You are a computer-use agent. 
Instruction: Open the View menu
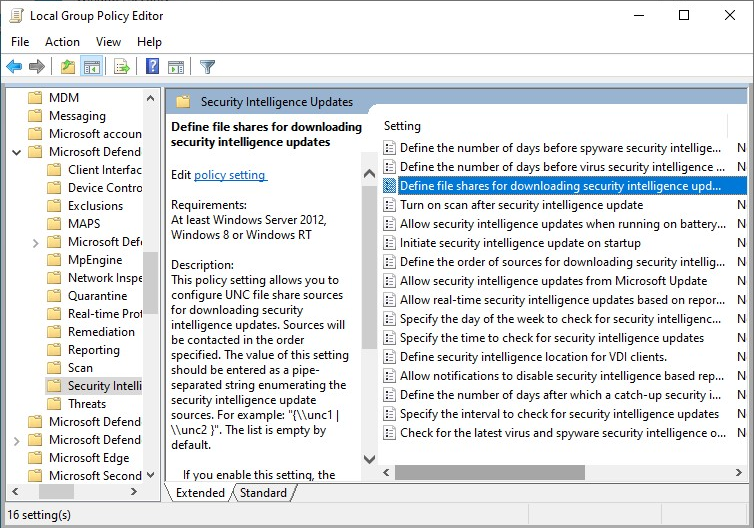108,42
